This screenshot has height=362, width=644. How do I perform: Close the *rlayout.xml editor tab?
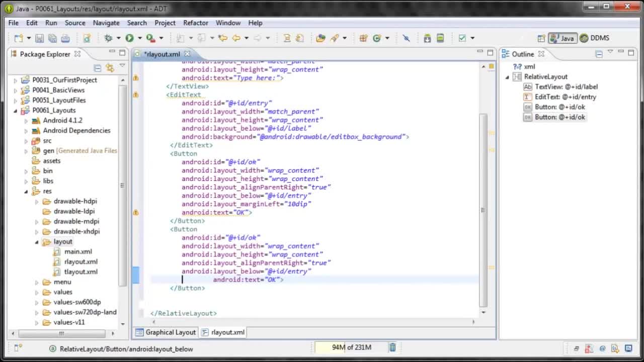[187, 54]
